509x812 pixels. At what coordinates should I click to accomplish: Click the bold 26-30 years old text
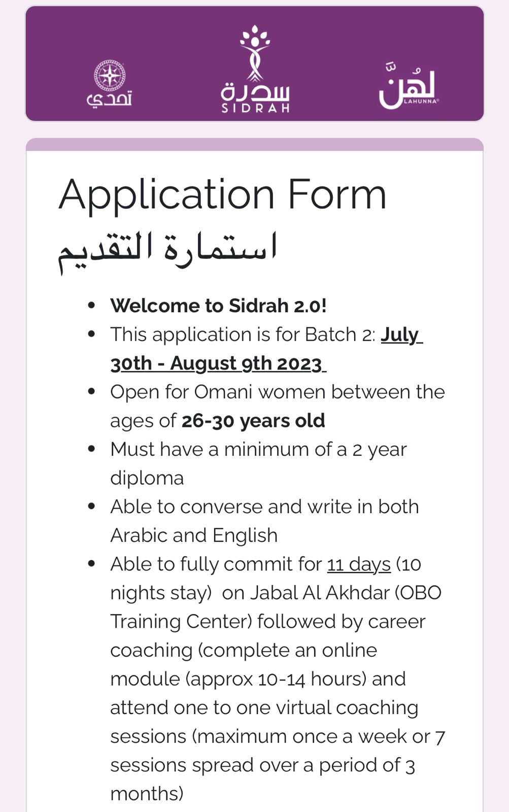[253, 421]
